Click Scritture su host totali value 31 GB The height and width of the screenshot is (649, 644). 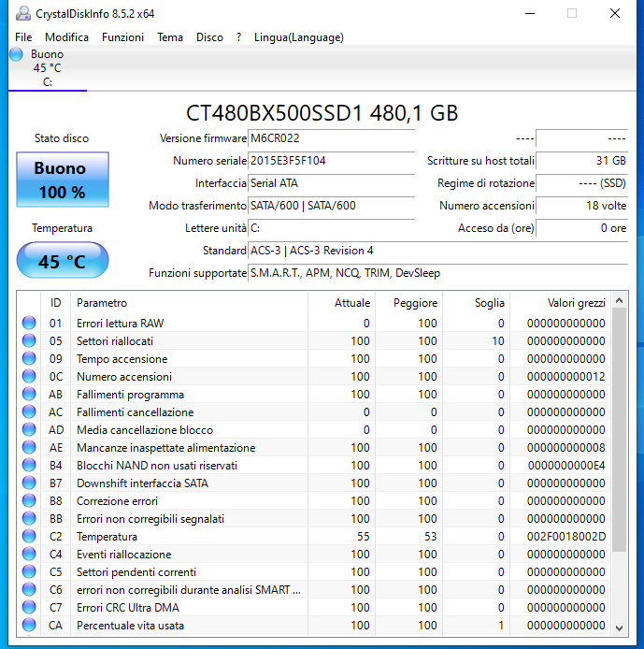click(x=582, y=161)
